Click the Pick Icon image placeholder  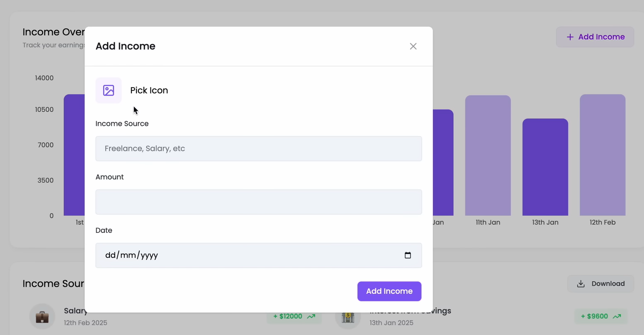pos(109,90)
